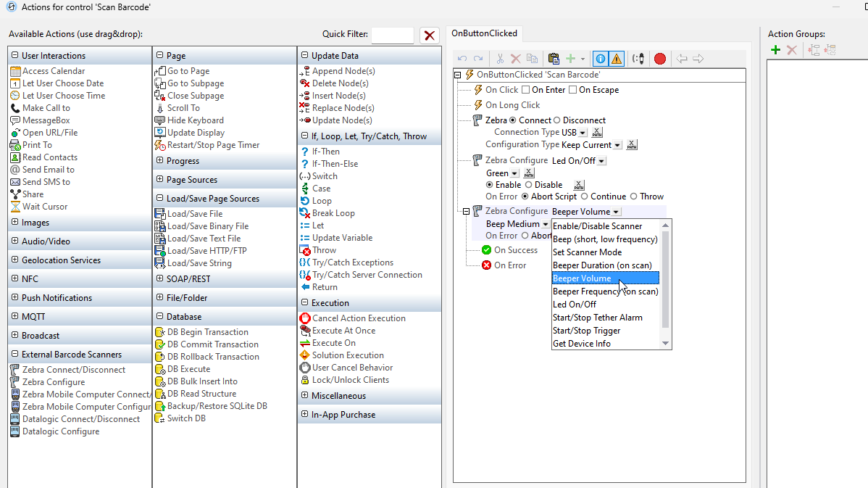The image size is (868, 488).
Task: Switch to the OnButtonClicked tab
Action: [x=485, y=33]
